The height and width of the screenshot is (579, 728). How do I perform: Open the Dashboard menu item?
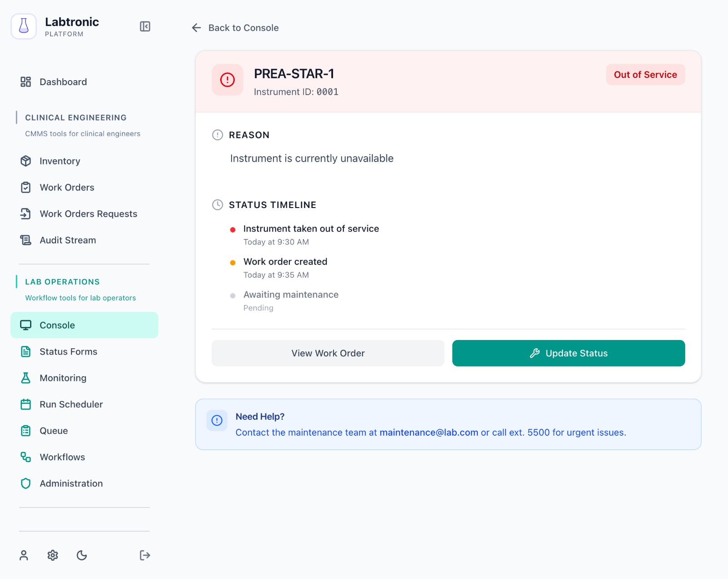(x=63, y=82)
